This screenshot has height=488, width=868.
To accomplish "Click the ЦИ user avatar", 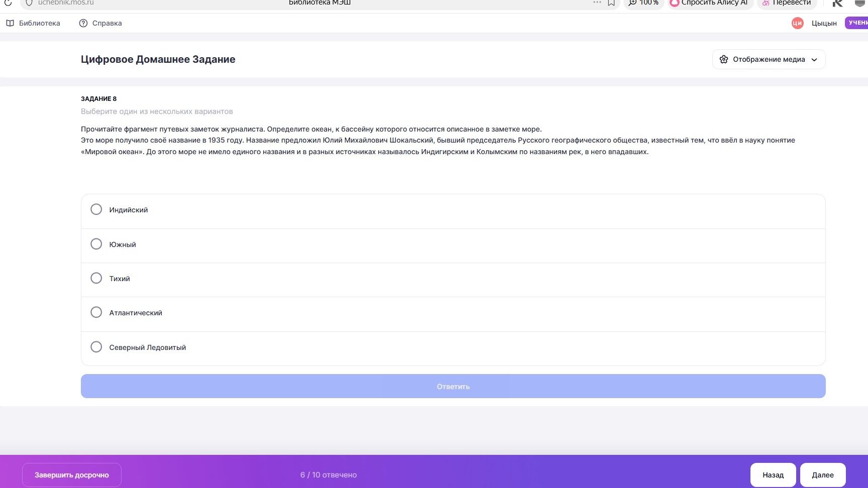I will [797, 23].
